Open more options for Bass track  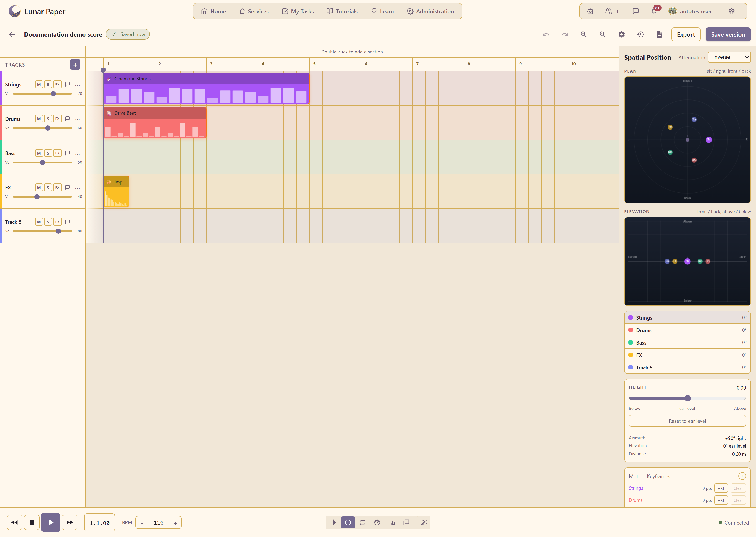pos(78,153)
